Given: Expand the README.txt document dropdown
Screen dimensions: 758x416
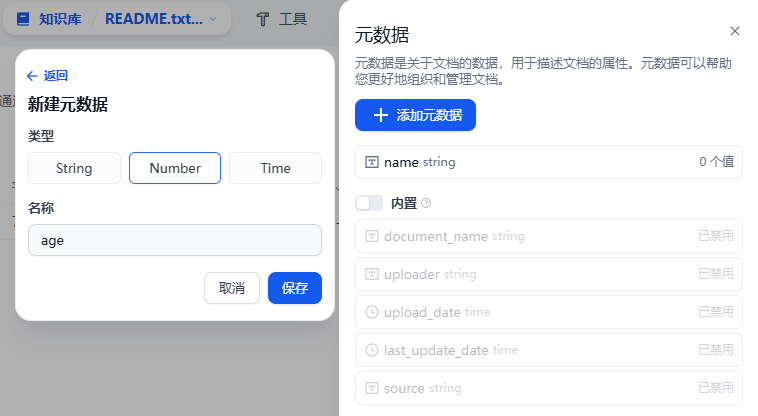Looking at the screenshot, I should click(x=212, y=19).
